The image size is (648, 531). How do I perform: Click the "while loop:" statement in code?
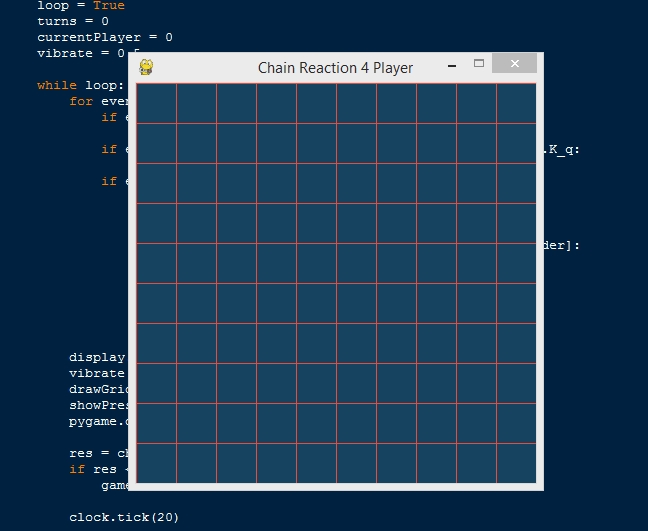click(x=80, y=85)
